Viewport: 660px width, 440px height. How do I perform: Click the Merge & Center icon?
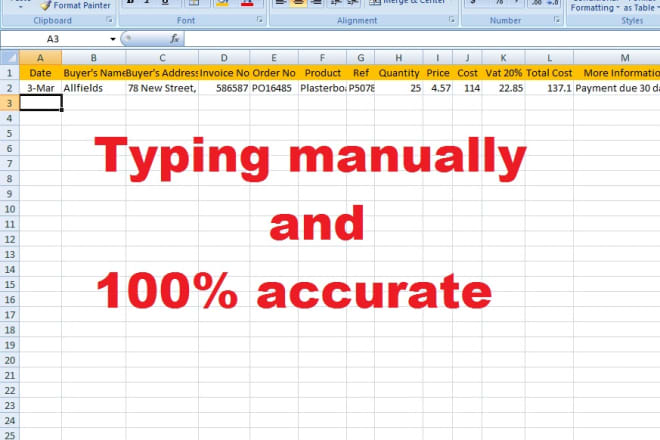375,4
